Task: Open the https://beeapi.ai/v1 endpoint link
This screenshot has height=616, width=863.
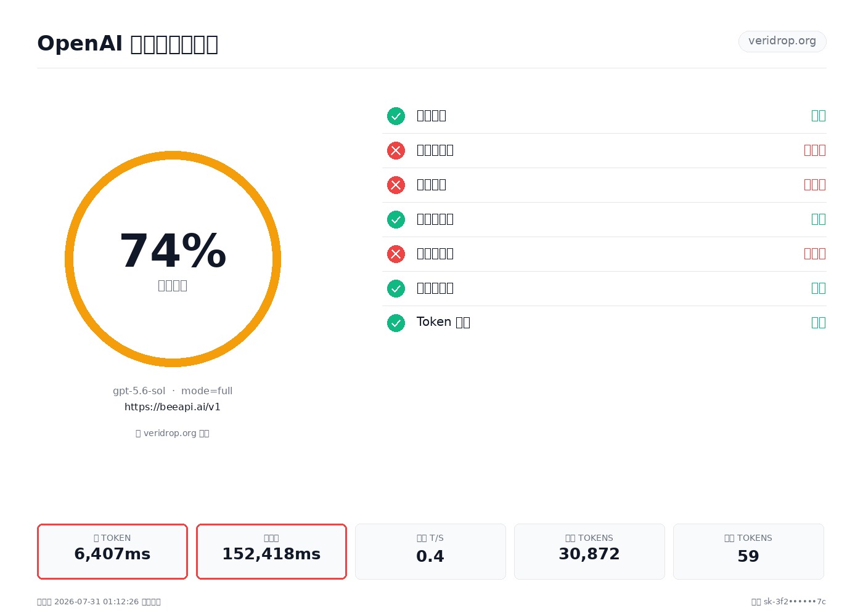Action: 173,407
